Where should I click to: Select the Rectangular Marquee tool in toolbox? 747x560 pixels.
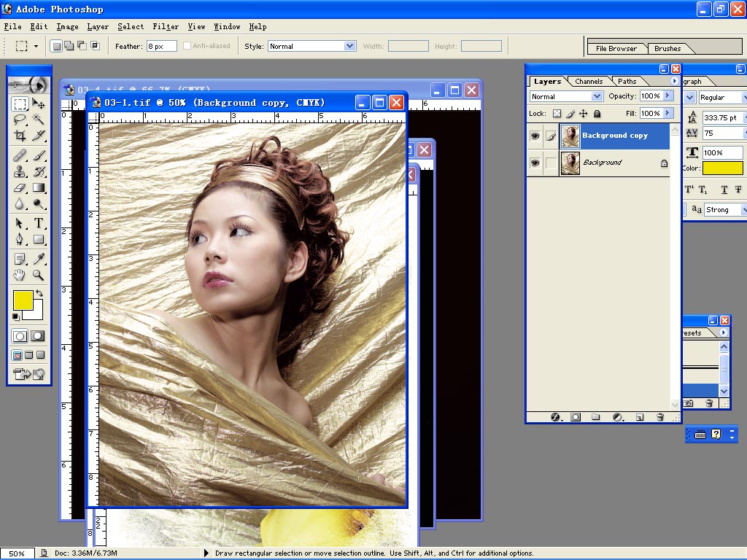20,104
